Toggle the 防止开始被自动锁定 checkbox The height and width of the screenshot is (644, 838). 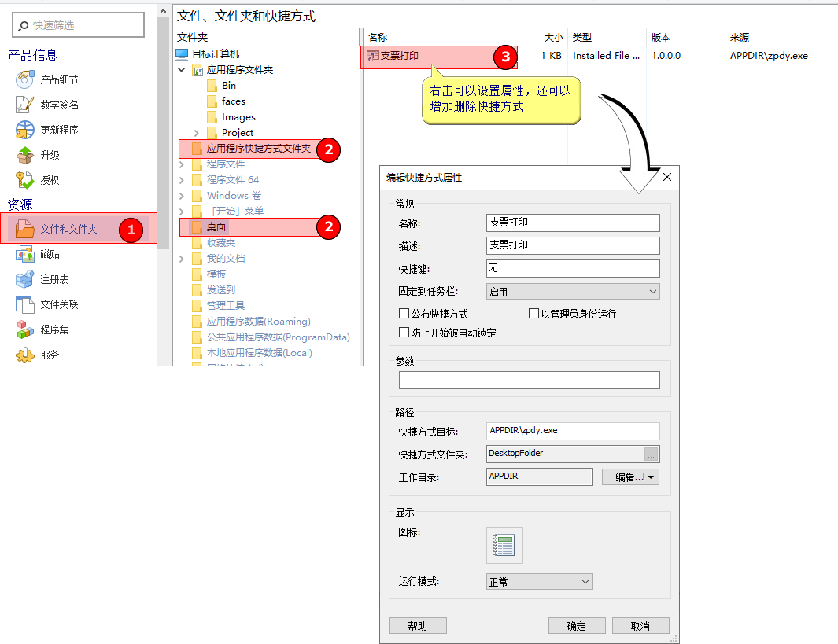[404, 333]
